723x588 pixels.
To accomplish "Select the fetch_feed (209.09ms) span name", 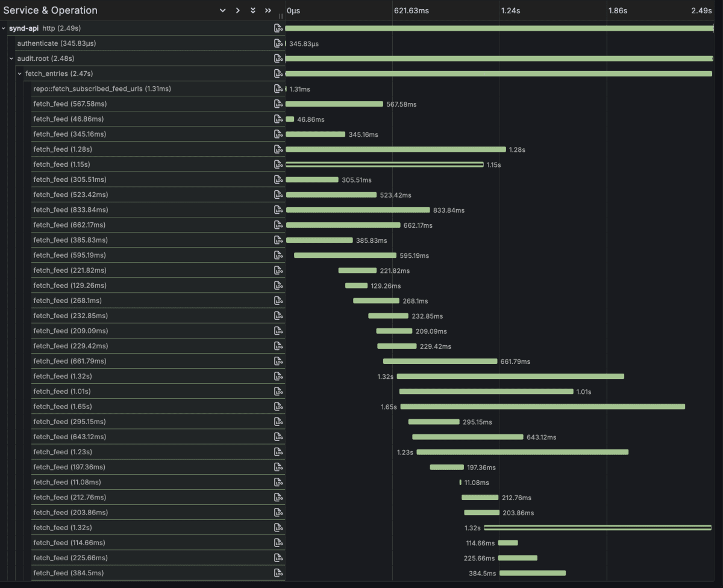I will click(x=70, y=331).
